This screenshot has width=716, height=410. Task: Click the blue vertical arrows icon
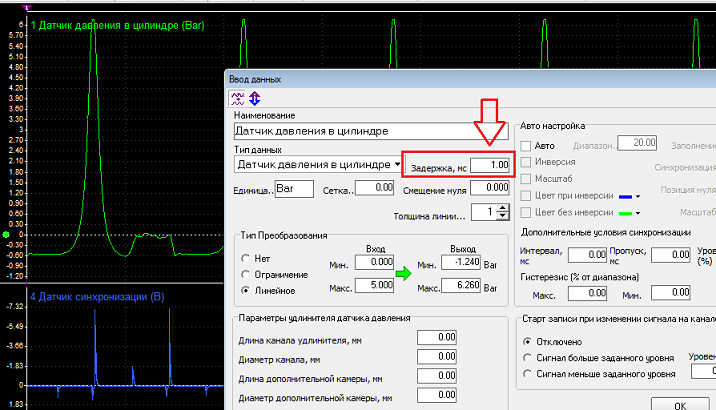tap(254, 98)
